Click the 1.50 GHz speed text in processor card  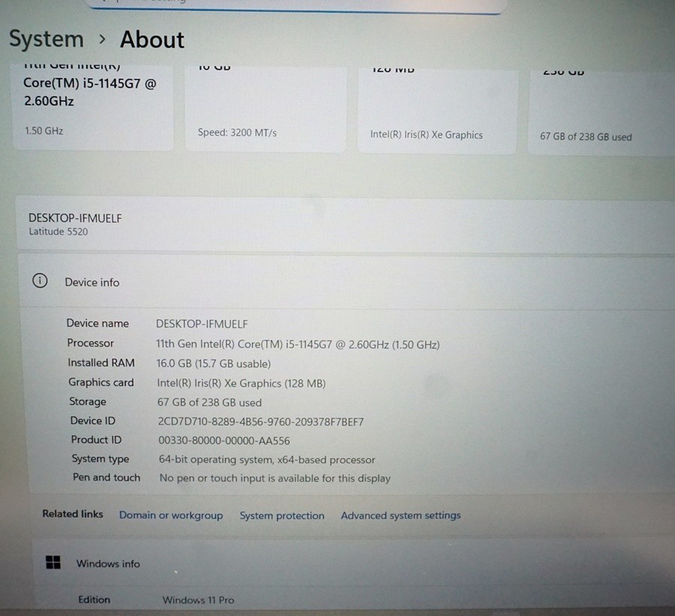pyautogui.click(x=44, y=131)
